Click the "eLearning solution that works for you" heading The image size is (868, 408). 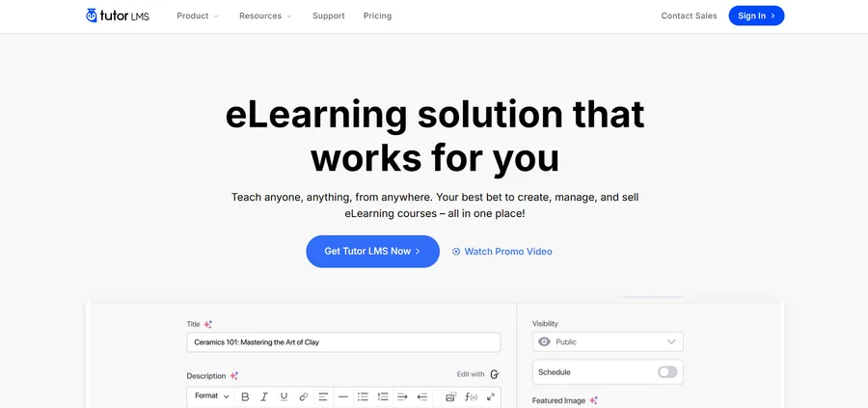coord(435,137)
